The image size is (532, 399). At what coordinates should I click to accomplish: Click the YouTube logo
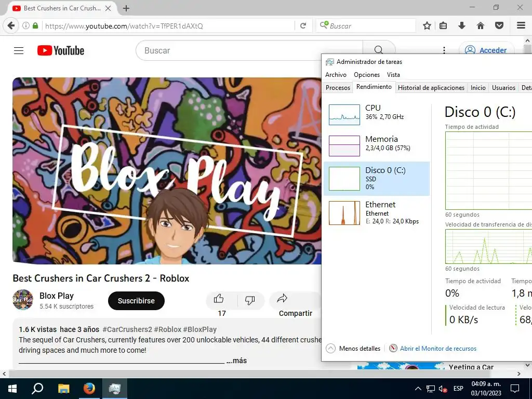pos(61,50)
